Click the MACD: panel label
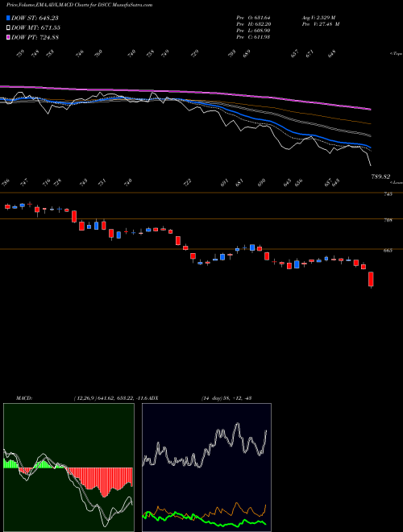This screenshot has width=403, height=532. (x=24, y=398)
